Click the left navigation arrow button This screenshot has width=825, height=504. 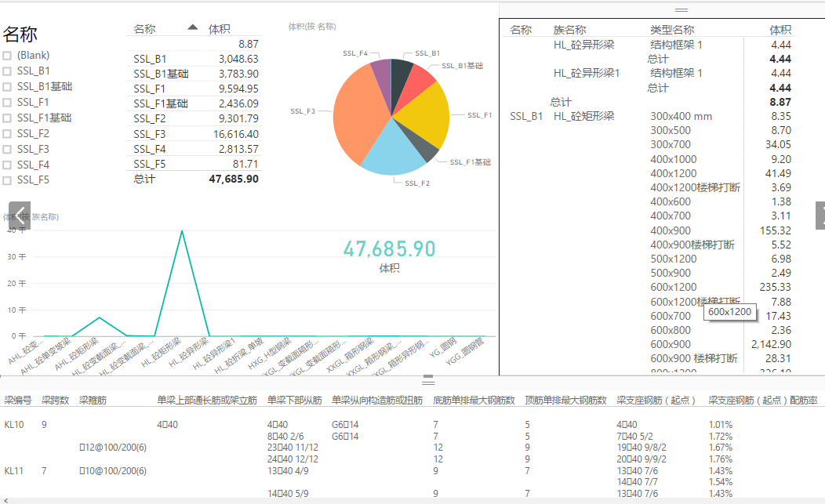[x=20, y=216]
